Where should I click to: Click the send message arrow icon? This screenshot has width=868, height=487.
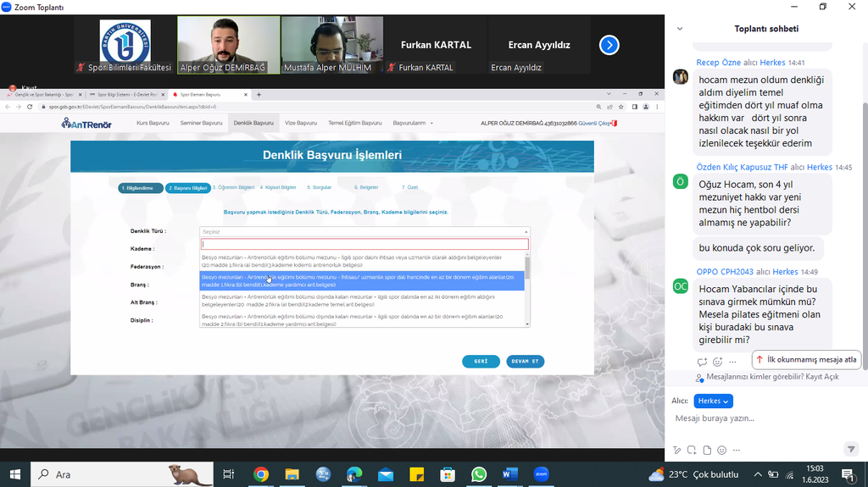(851, 449)
